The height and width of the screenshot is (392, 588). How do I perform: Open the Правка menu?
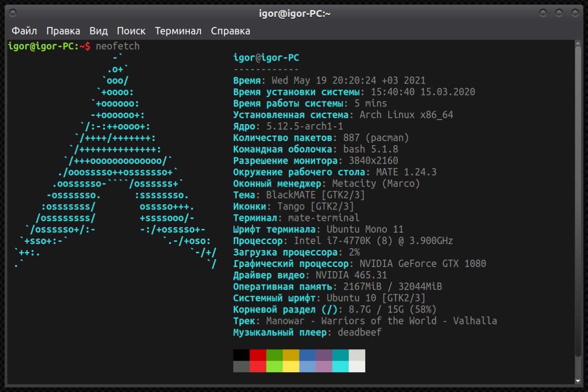(63, 31)
